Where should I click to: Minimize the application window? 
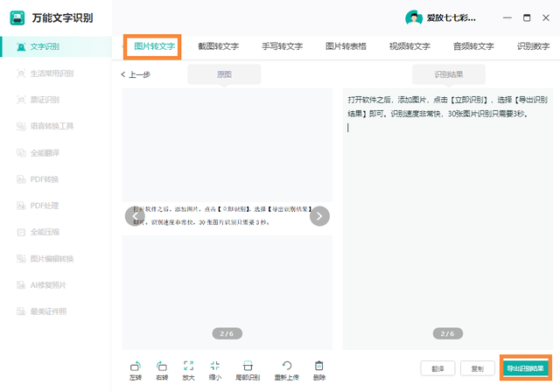507,17
